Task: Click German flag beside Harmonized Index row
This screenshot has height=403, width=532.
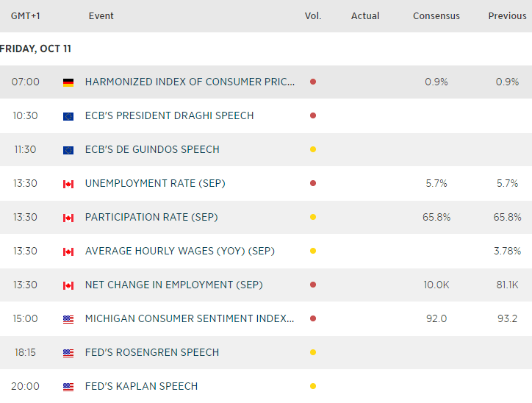Action: coord(68,82)
